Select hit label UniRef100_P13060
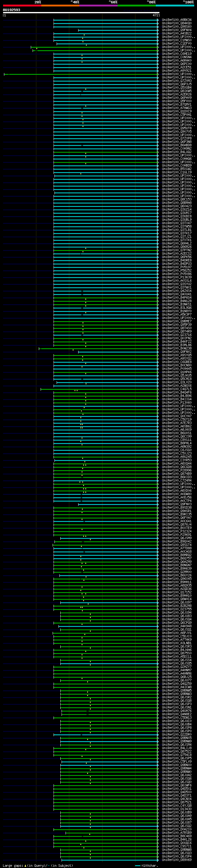 (x=177, y=403)
